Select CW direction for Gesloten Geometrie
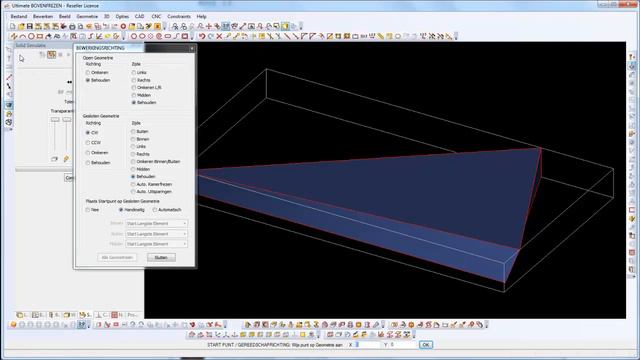 92,133
